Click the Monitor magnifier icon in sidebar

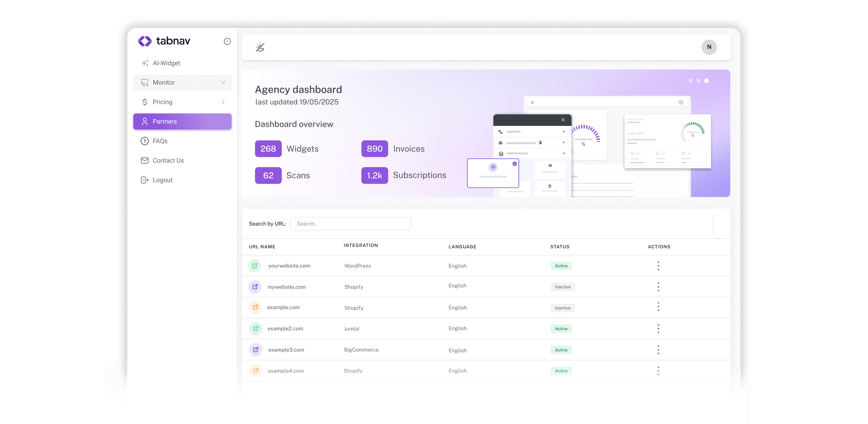[x=144, y=82]
